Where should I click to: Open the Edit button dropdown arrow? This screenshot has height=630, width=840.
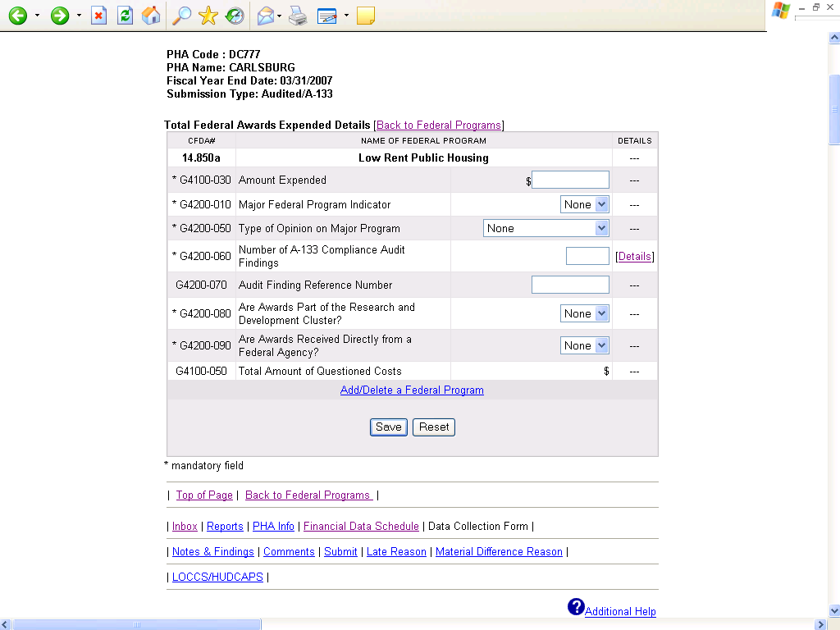pyautogui.click(x=346, y=16)
